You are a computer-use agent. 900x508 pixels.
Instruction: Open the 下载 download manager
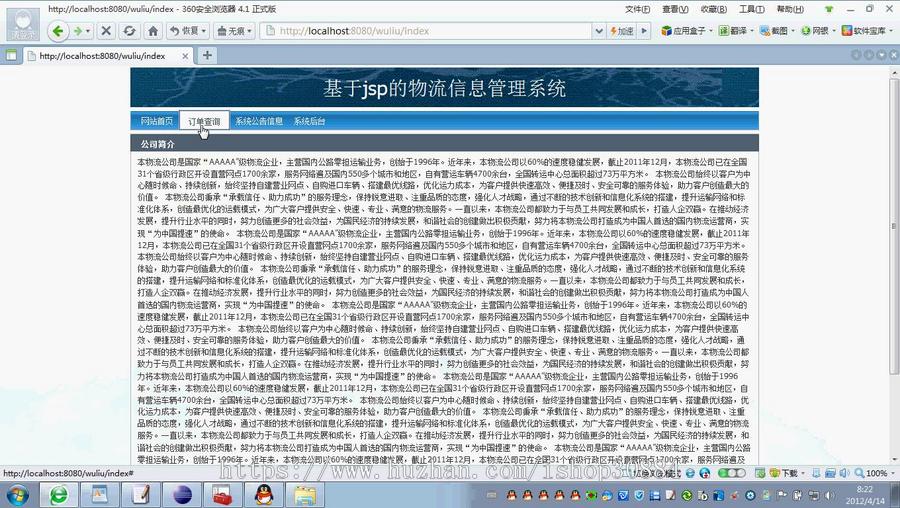[x=783, y=473]
